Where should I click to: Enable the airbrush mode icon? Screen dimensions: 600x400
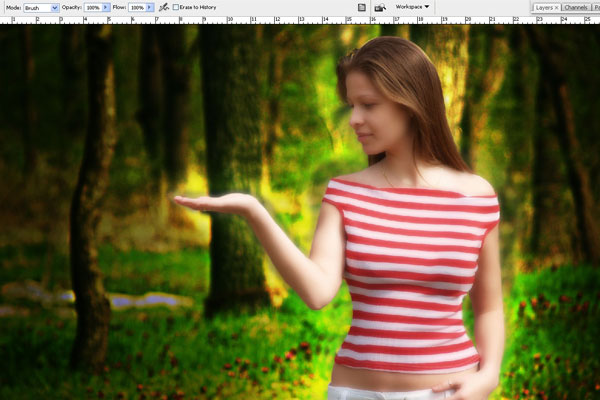click(x=163, y=7)
